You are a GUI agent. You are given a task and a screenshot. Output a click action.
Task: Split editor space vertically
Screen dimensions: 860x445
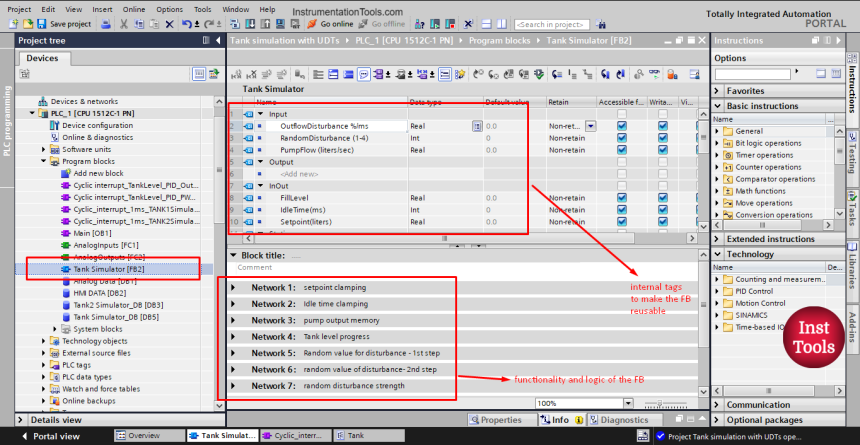(501, 24)
